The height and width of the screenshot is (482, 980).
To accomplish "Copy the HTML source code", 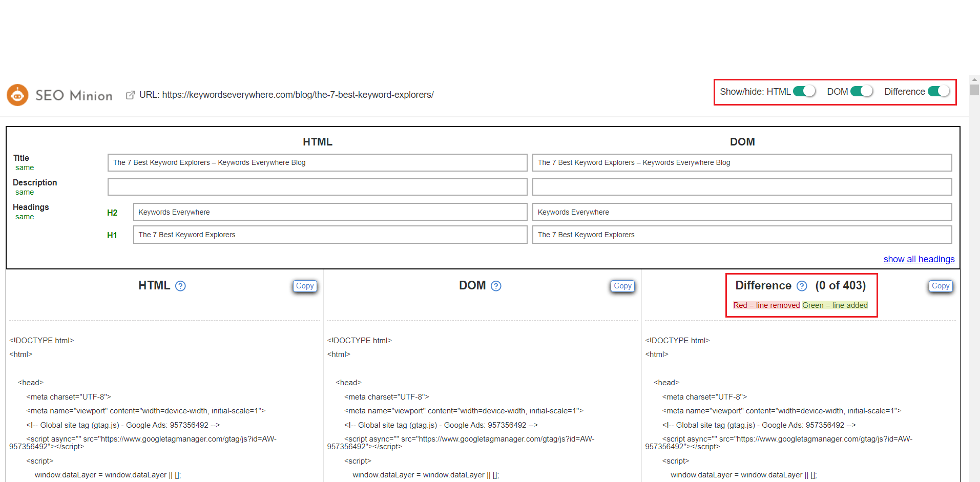I will pyautogui.click(x=305, y=286).
